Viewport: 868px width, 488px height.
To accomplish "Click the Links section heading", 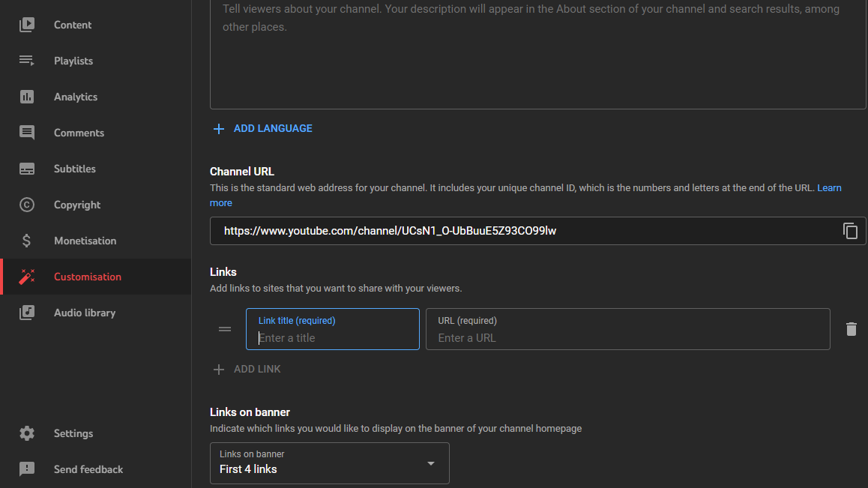I will [x=223, y=272].
